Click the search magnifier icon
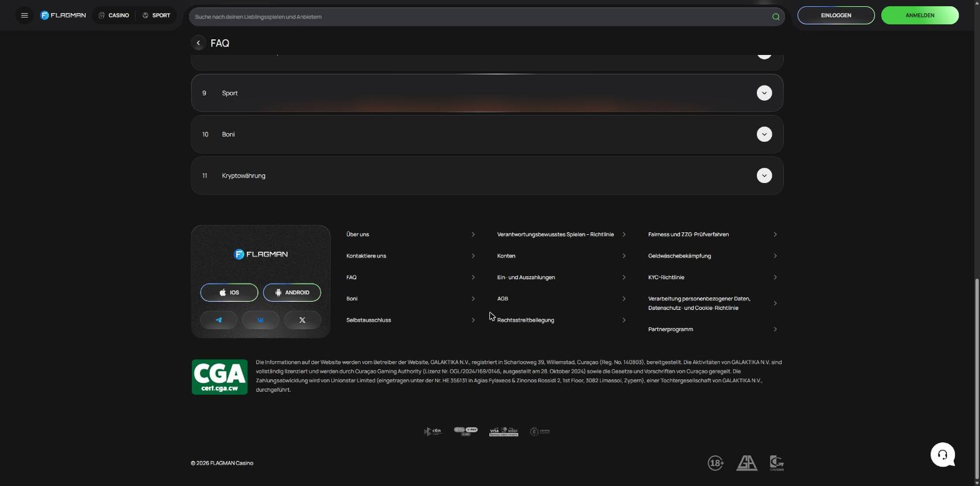This screenshot has height=486, width=980. pyautogui.click(x=776, y=17)
